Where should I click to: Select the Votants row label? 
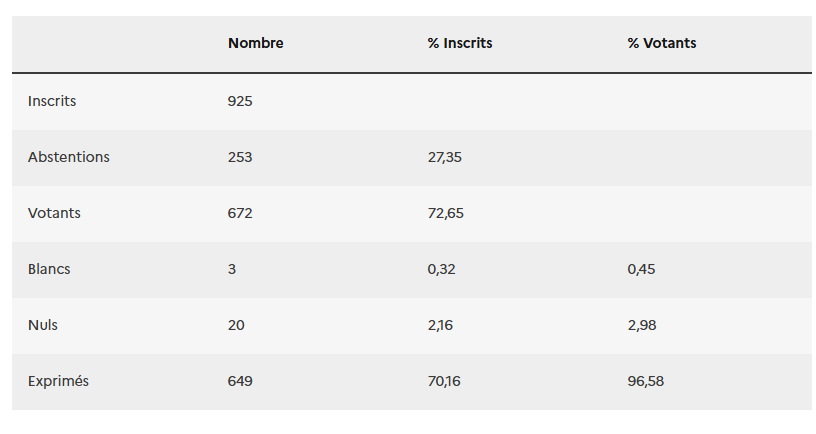pos(55,213)
